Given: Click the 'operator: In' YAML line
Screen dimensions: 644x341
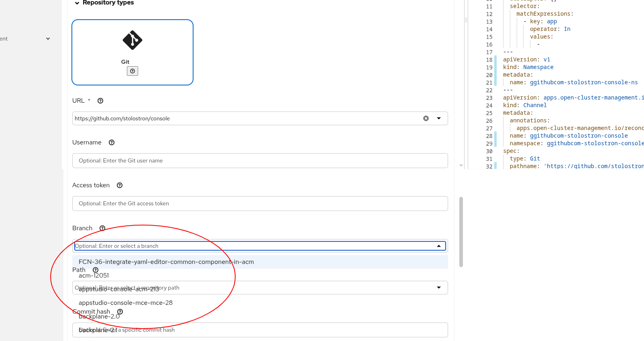Looking at the screenshot, I should point(550,29).
